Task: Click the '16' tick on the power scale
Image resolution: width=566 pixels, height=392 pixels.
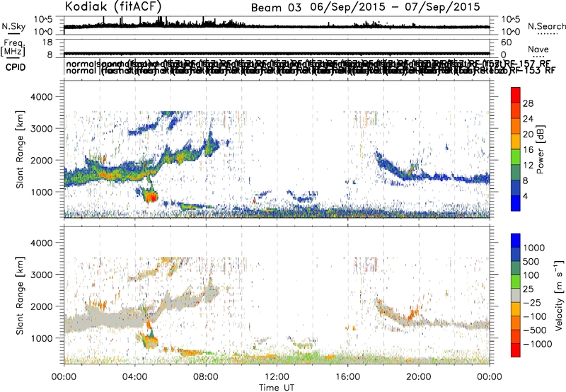Action: (x=528, y=149)
